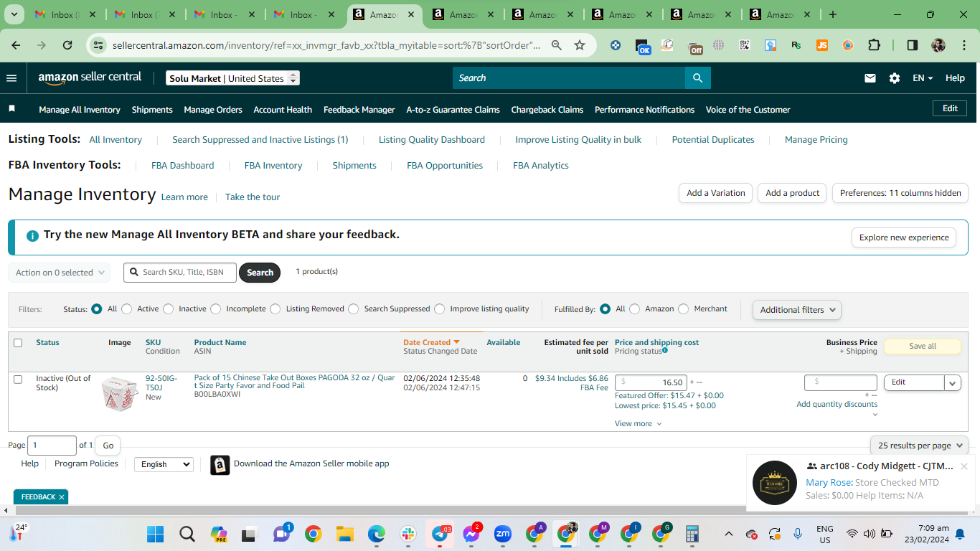
Task: Open Zoom from the taskbar
Action: click(503, 534)
